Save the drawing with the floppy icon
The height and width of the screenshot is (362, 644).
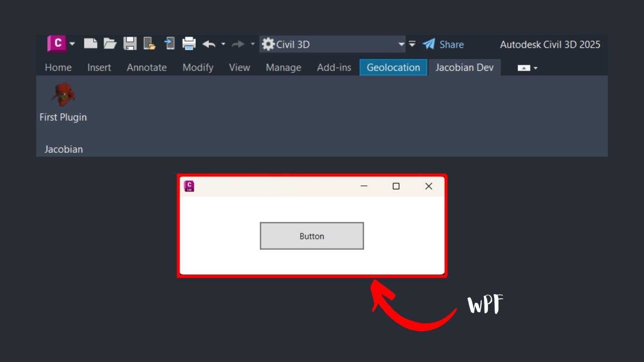pyautogui.click(x=130, y=44)
